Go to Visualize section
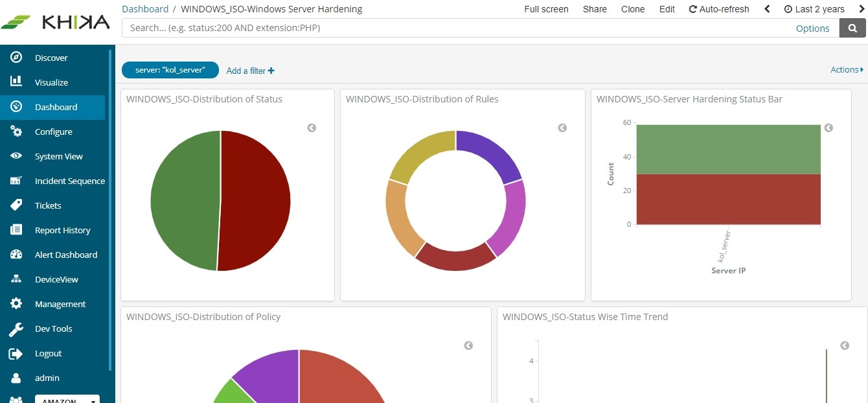Screen dimensions: 868x403 pos(51,82)
